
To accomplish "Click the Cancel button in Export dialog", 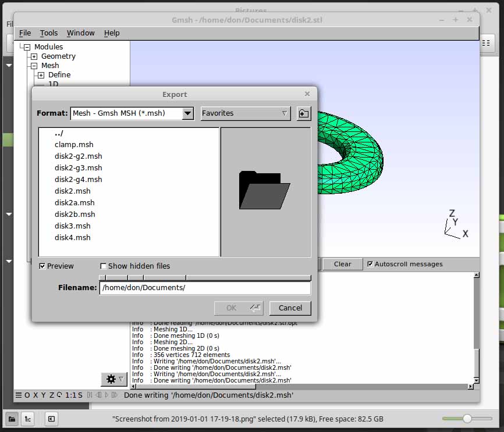I will [x=290, y=308].
